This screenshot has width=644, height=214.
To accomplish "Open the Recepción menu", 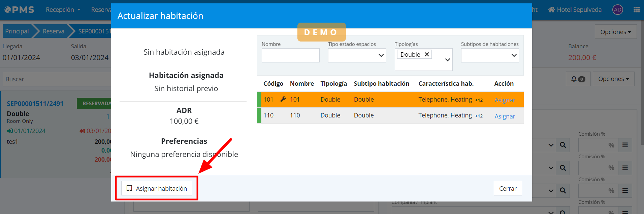I will click(x=63, y=10).
